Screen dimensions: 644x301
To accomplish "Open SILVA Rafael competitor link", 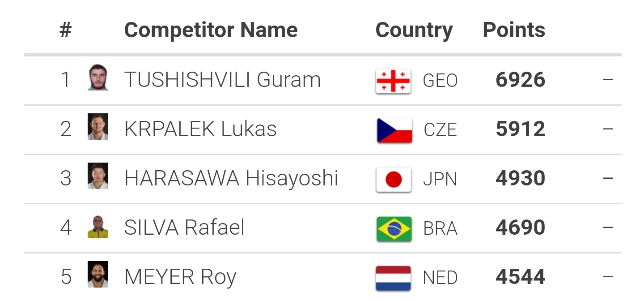I will (185, 228).
